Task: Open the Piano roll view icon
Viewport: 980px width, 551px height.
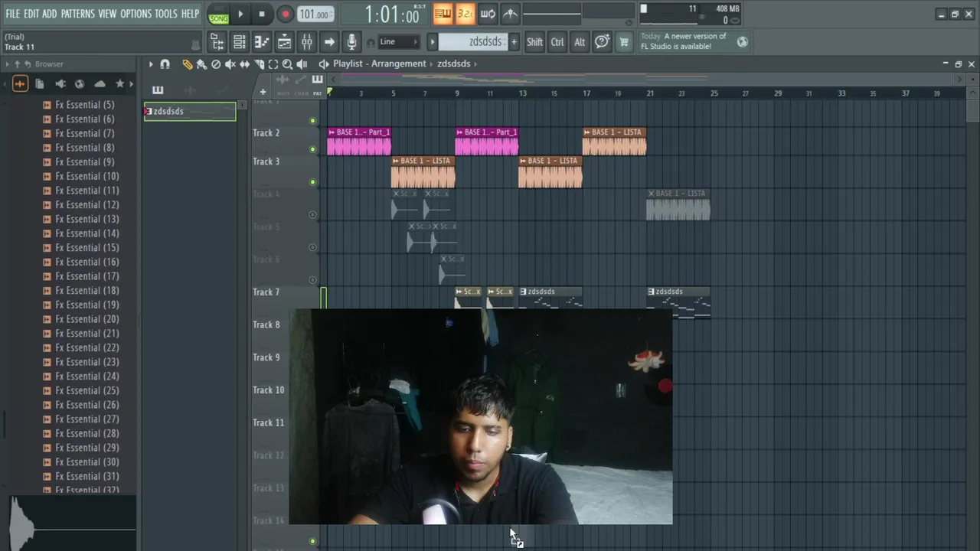Action: click(261, 42)
